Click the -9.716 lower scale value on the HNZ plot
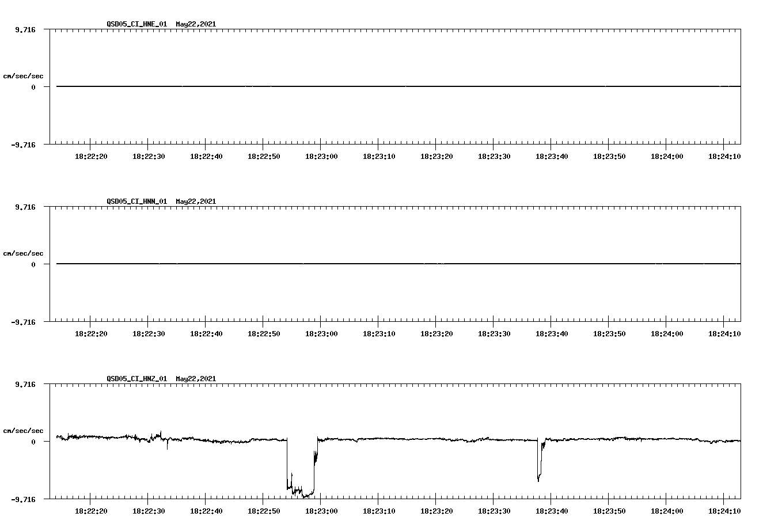 (x=24, y=499)
